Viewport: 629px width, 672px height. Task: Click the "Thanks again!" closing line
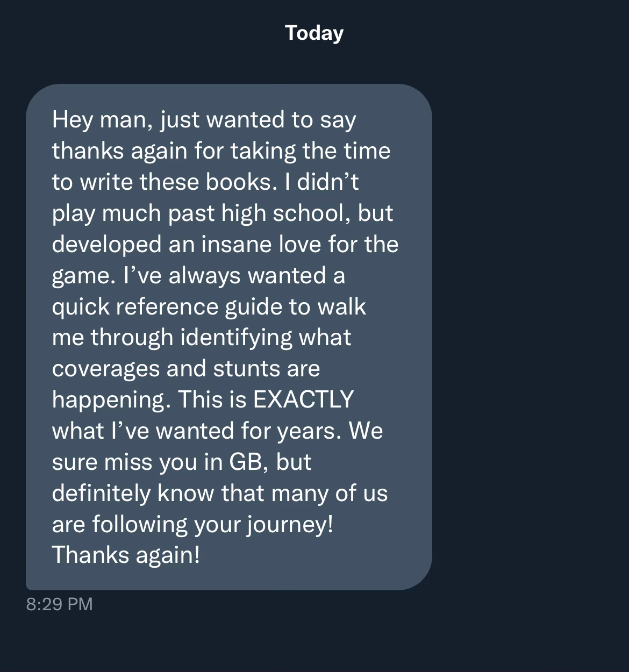pos(126,555)
